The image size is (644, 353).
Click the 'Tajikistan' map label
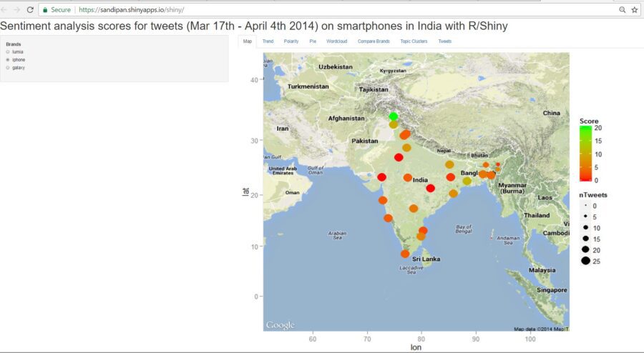(374, 89)
